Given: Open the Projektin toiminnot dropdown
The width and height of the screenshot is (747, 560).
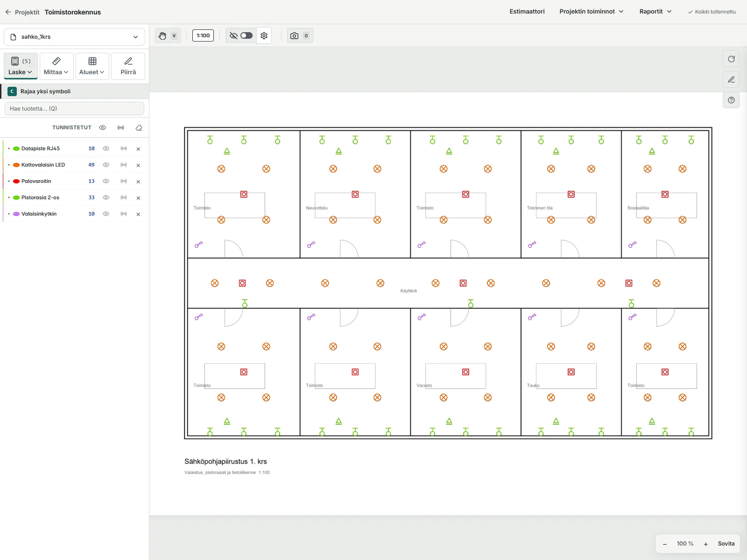Looking at the screenshot, I should [x=591, y=12].
